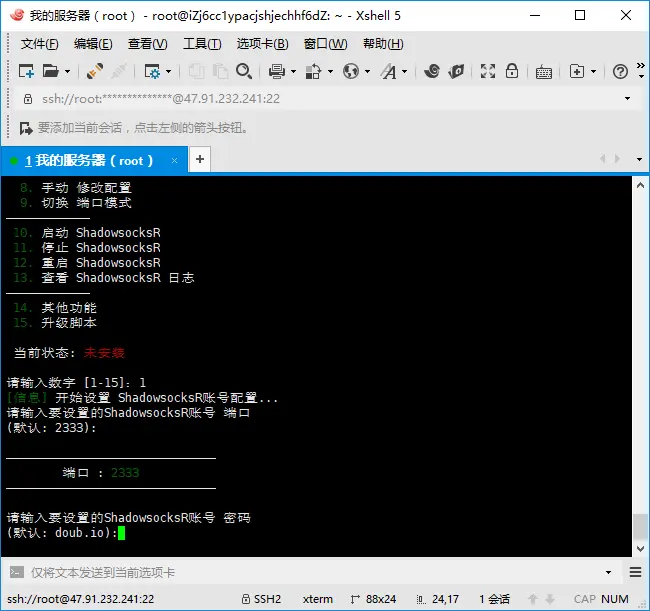650x611 pixels.
Task: Click the Copy toolbar icon
Action: click(x=196, y=71)
